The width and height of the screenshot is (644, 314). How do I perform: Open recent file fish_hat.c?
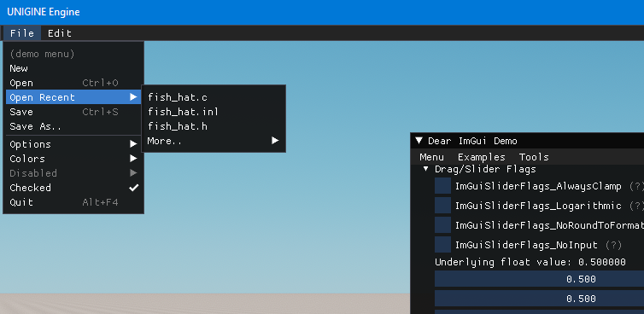[214, 97]
